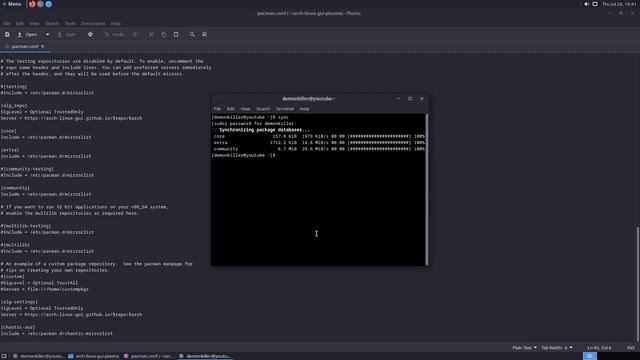640x360 pixels.
Task: Click the date and time clock in panel
Action: (x=619, y=4)
